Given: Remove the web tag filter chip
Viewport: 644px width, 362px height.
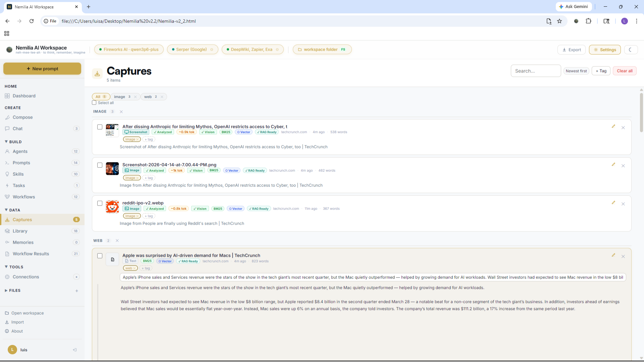Looking at the screenshot, I should pos(162,97).
